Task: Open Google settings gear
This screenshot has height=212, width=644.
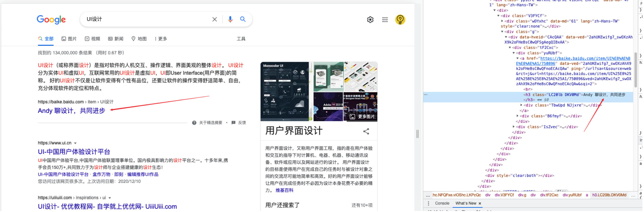Action: coord(370,19)
